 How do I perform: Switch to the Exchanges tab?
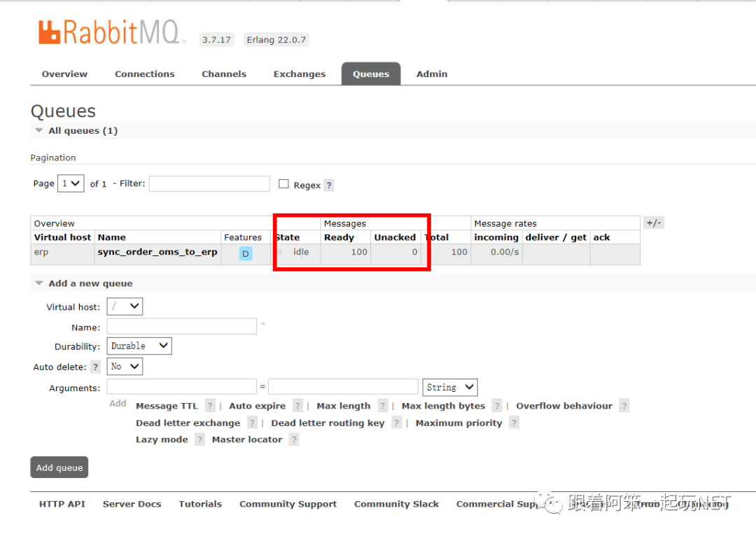(x=300, y=73)
